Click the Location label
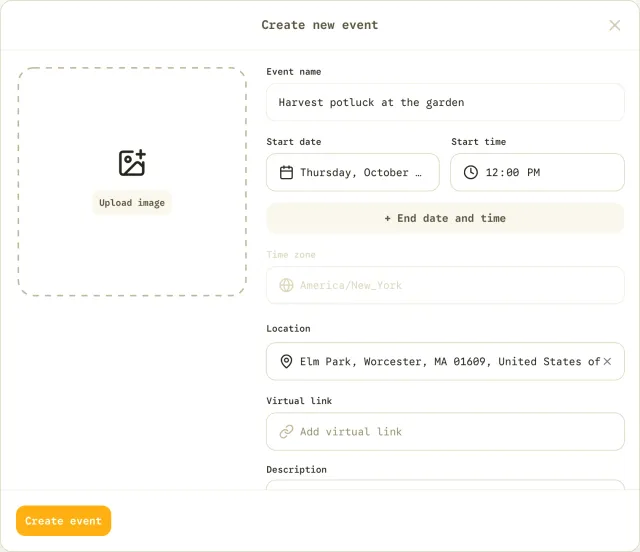 288,329
